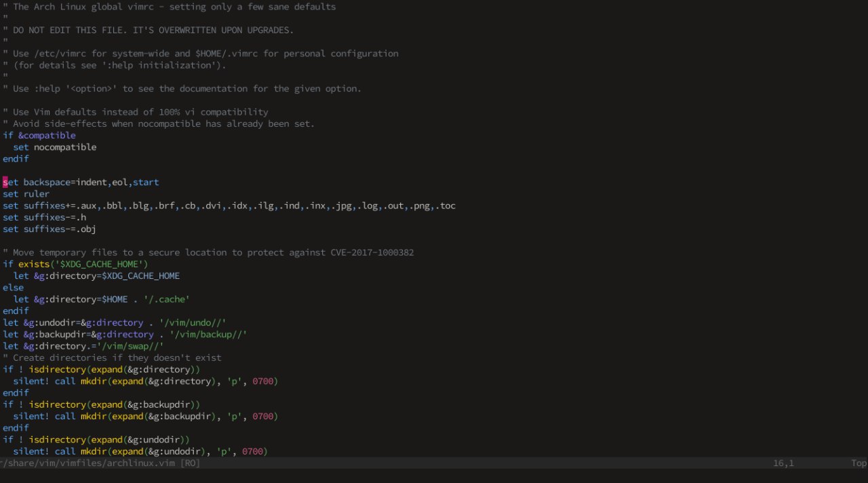Click the comment line mentioning /etc/vimrc
This screenshot has width=868, height=483.
[x=201, y=54]
